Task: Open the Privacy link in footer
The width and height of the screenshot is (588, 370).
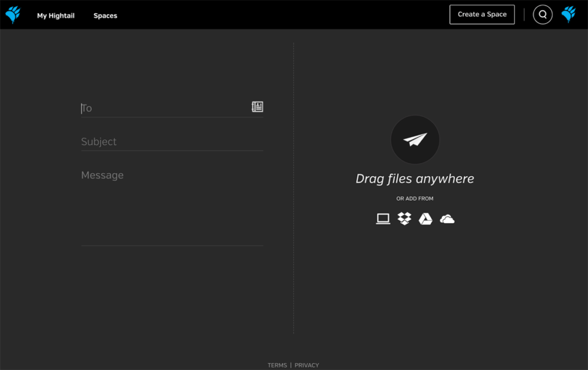Action: point(307,365)
